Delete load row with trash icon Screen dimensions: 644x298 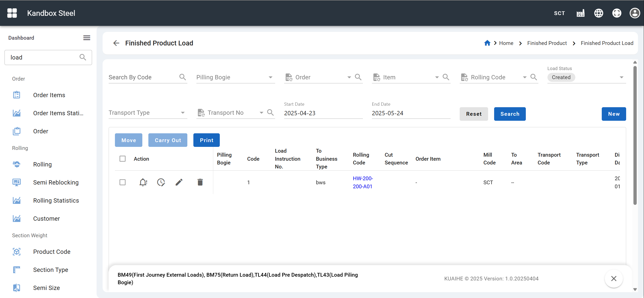[x=200, y=182]
